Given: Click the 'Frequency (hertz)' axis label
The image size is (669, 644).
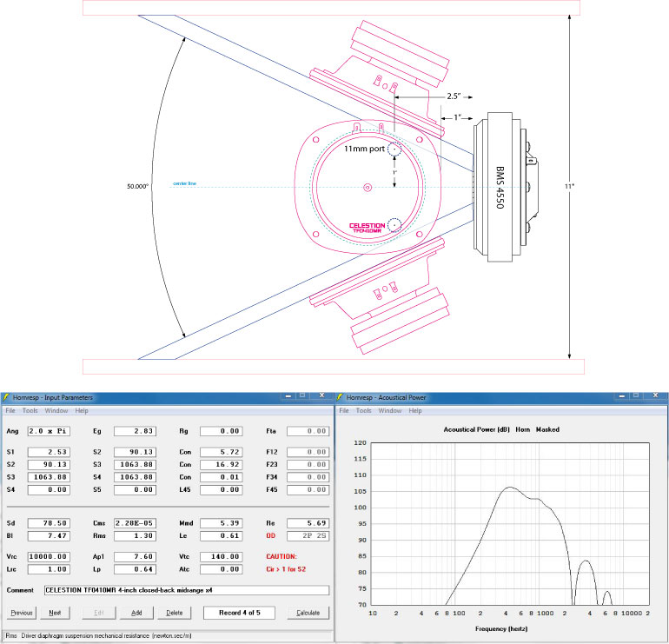Looking at the screenshot, I should 501,629.
